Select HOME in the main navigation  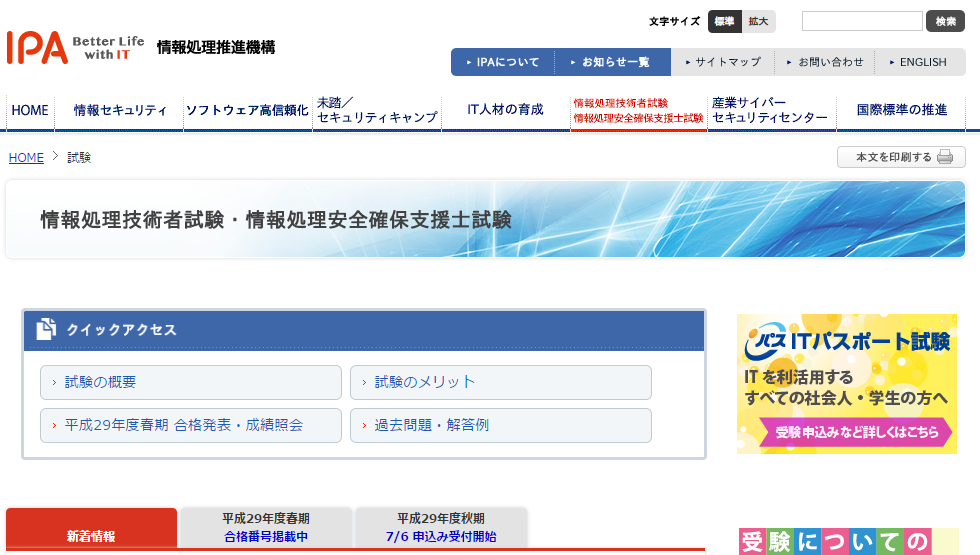pyautogui.click(x=30, y=111)
